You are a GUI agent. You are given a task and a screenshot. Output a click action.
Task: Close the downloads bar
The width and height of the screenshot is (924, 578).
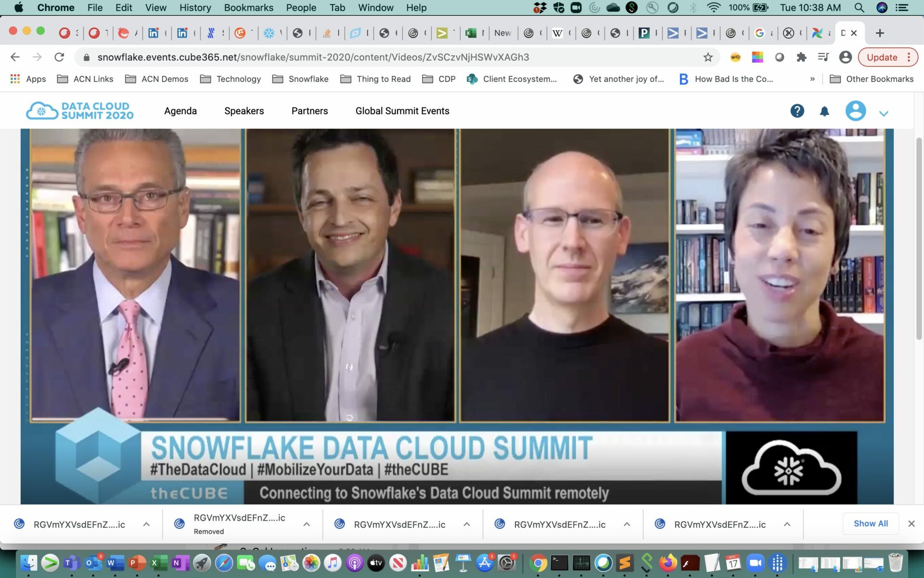pyautogui.click(x=911, y=524)
